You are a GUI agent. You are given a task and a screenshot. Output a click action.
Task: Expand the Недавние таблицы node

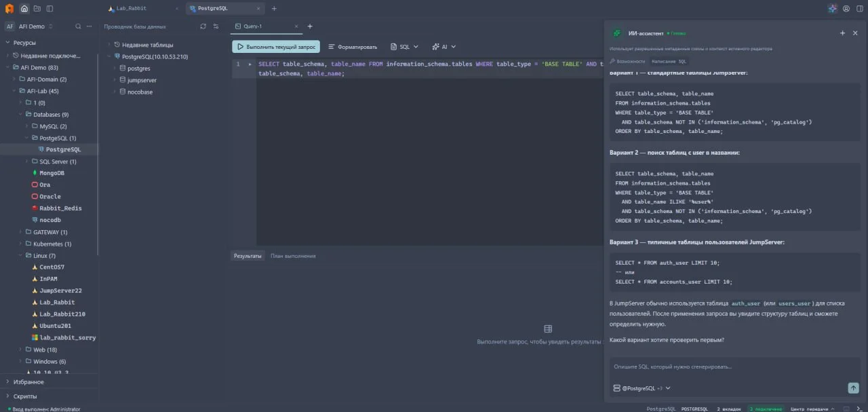(x=108, y=45)
